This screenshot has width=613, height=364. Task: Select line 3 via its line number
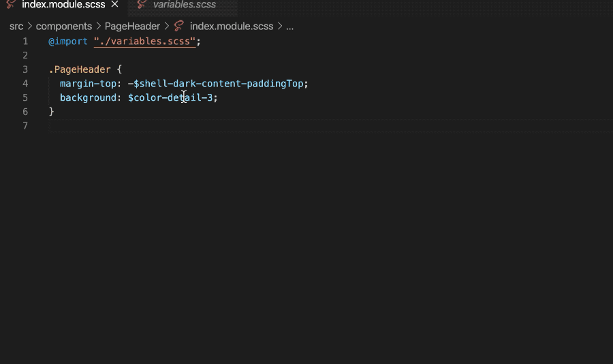25,69
